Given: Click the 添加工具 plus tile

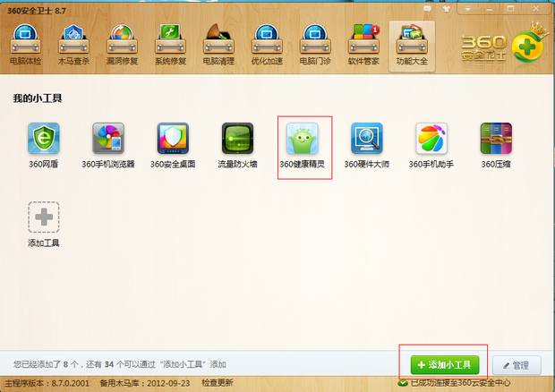Looking at the screenshot, I should tap(44, 217).
